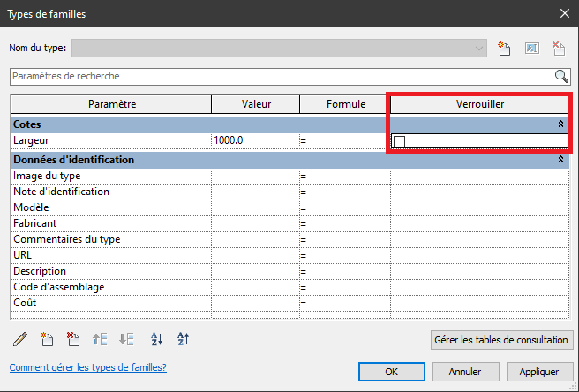This screenshot has height=392, width=579.
Task: Move parameter down with arrow icon
Action: pos(126,339)
